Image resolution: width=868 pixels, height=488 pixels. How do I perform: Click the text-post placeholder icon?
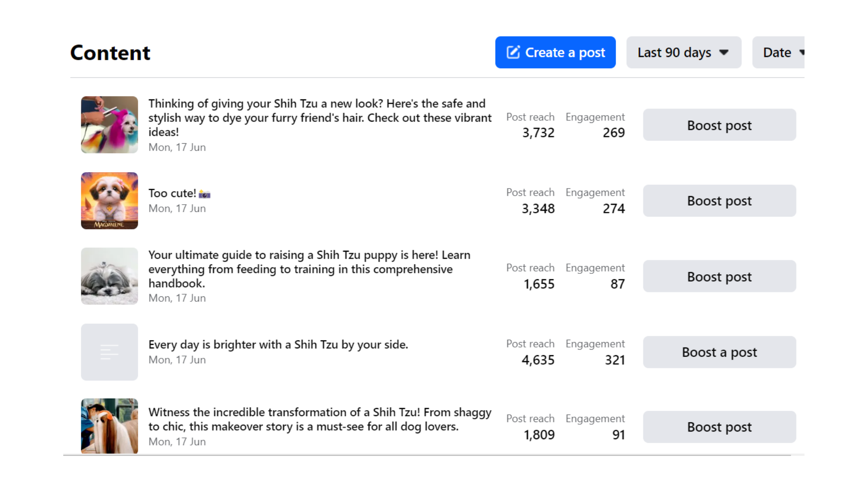tap(109, 352)
